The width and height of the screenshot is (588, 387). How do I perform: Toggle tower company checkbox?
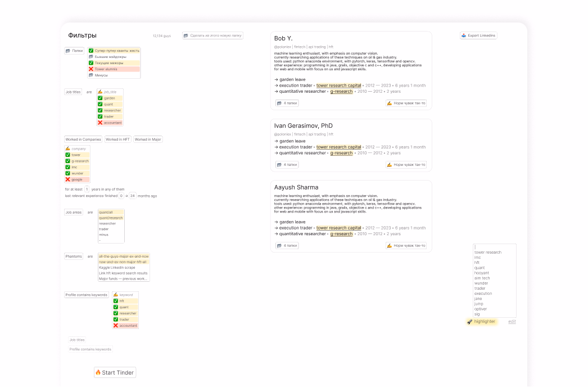[68, 155]
